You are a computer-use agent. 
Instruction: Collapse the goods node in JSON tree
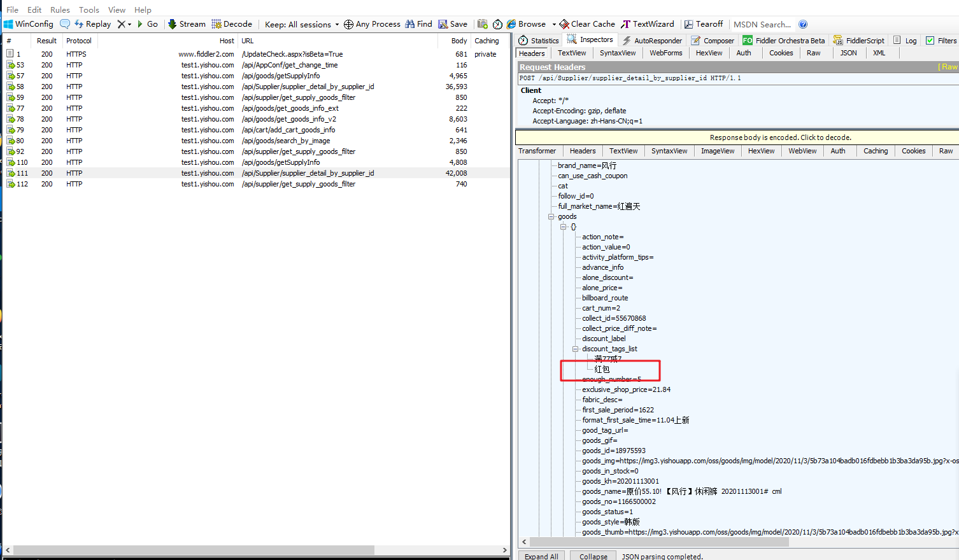[551, 217]
